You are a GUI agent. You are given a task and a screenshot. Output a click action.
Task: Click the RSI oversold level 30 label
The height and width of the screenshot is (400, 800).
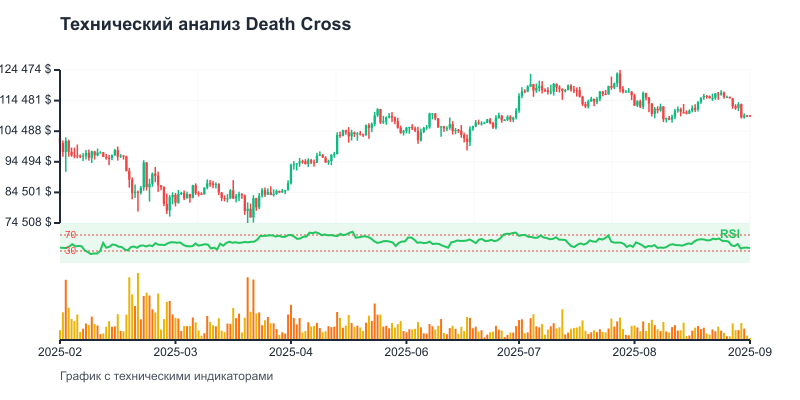click(70, 251)
